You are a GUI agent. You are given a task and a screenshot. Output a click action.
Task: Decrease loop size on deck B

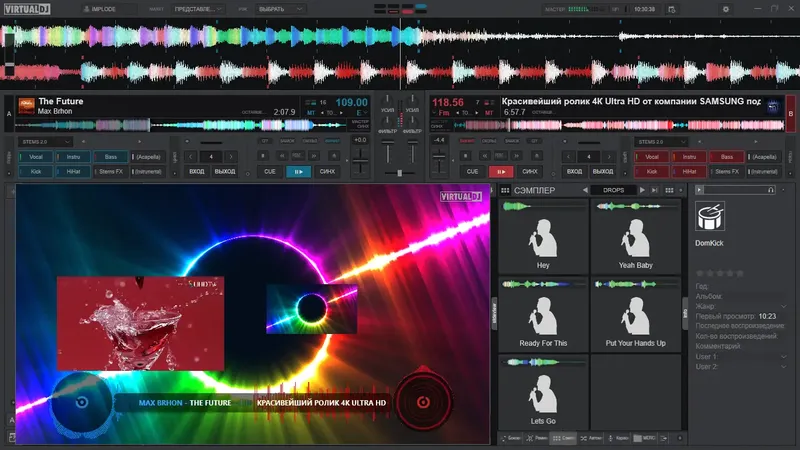(x=568, y=157)
